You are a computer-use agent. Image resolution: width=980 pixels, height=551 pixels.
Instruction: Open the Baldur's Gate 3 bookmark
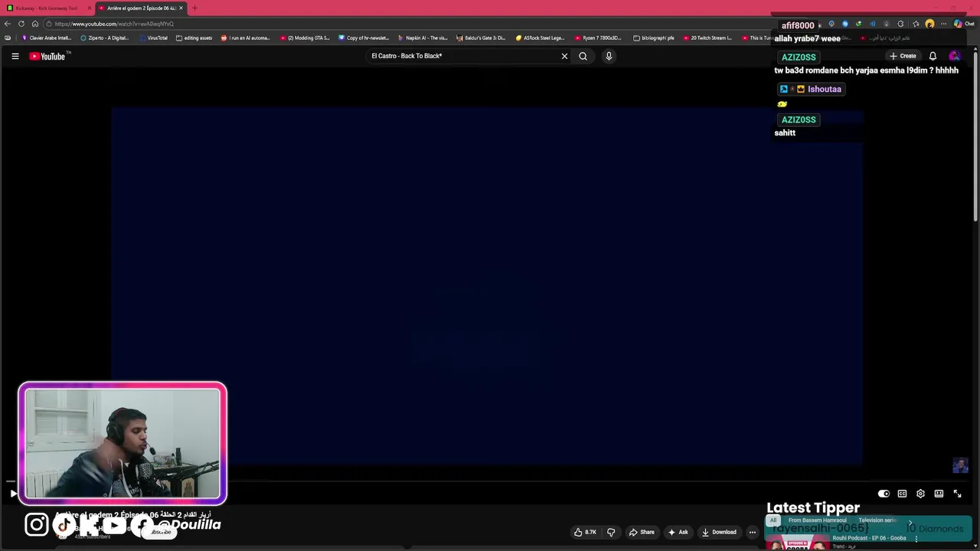[482, 37]
